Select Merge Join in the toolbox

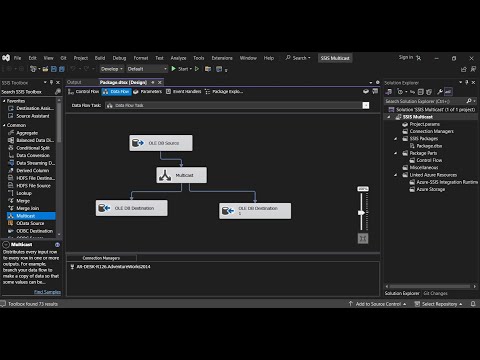(x=28, y=208)
